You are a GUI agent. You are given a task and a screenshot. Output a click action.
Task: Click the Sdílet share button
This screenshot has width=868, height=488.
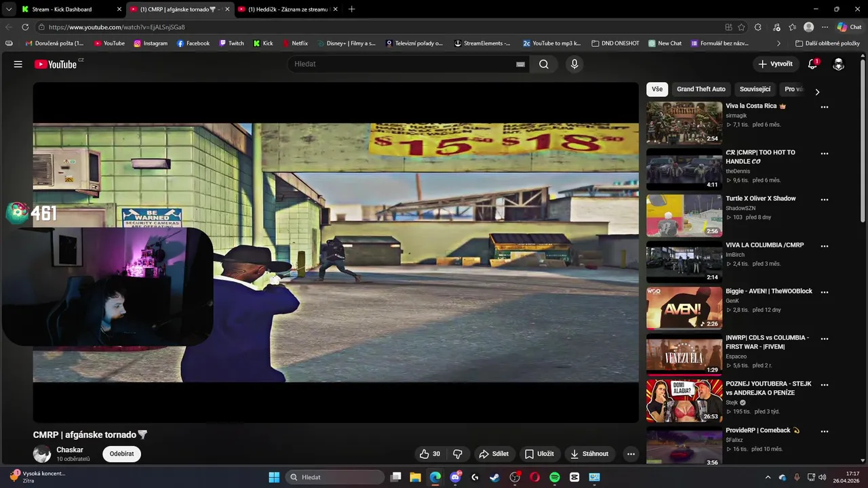pyautogui.click(x=494, y=454)
